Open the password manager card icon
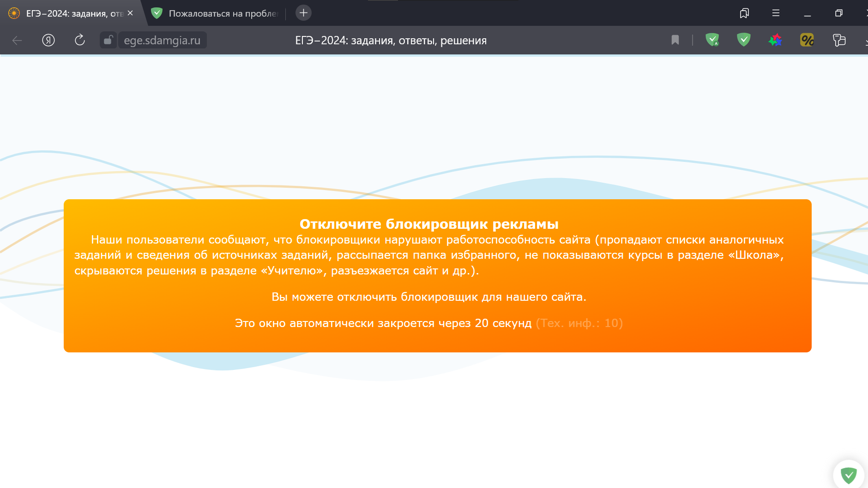The height and width of the screenshot is (488, 868). (x=838, y=40)
